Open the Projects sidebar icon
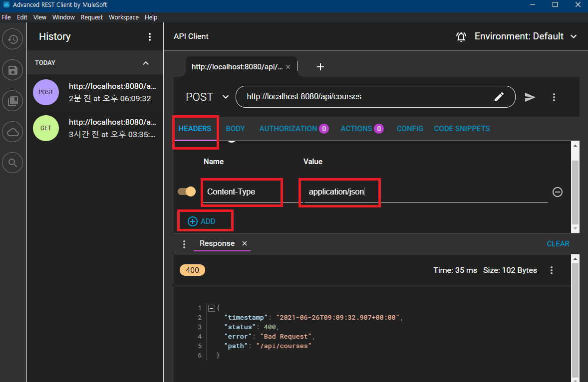The height and width of the screenshot is (382, 588). pos(13,101)
